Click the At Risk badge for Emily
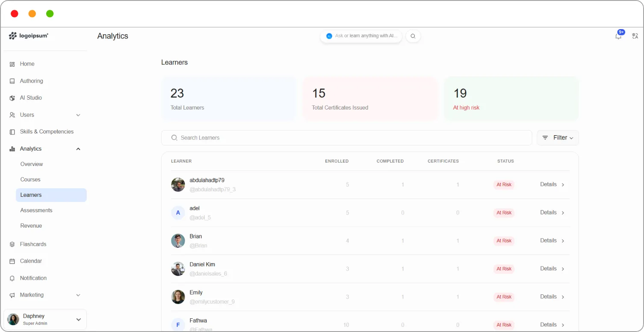644x332 pixels. tap(504, 297)
